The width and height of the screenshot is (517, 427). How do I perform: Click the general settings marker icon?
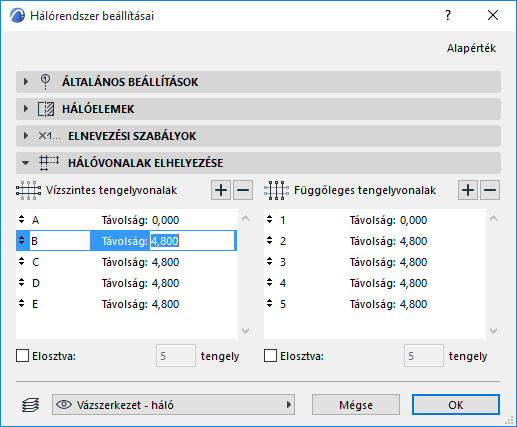(45, 82)
